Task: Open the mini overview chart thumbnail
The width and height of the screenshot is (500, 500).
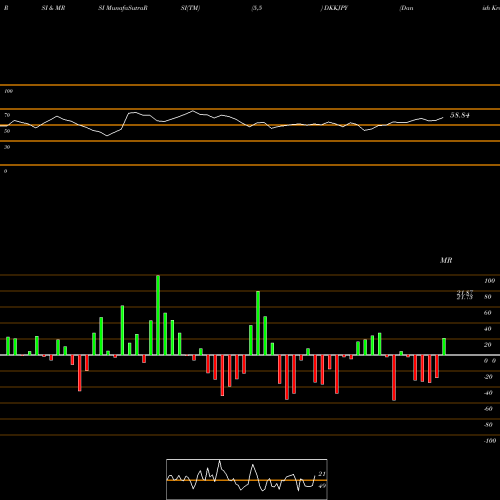Action: click(247, 479)
